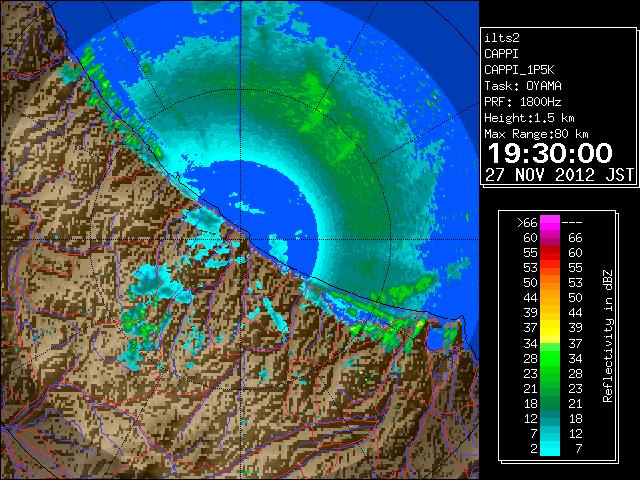Viewport: 640px width, 480px height.
Task: Click the yellow high-reflectivity echo on the coast
Action: tap(420, 324)
